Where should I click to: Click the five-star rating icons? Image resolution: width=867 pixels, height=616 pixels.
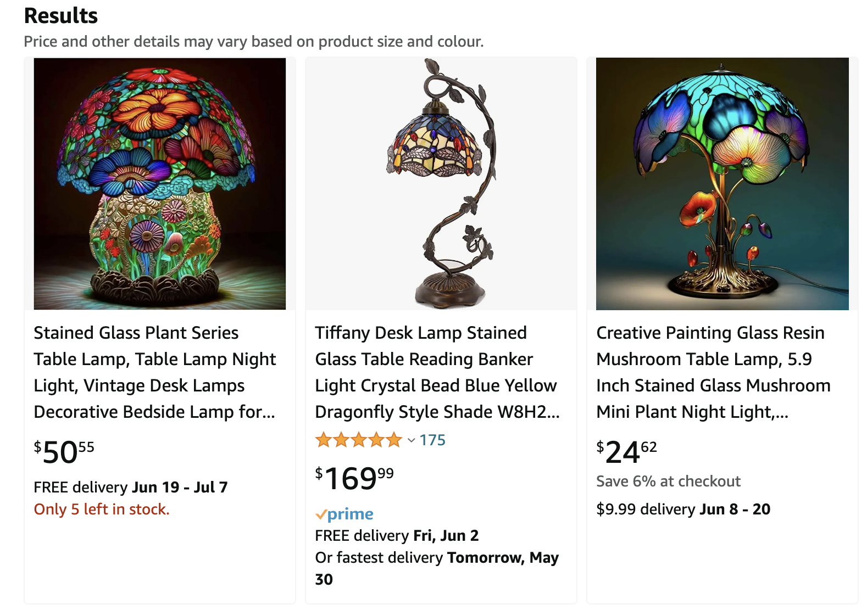(359, 440)
